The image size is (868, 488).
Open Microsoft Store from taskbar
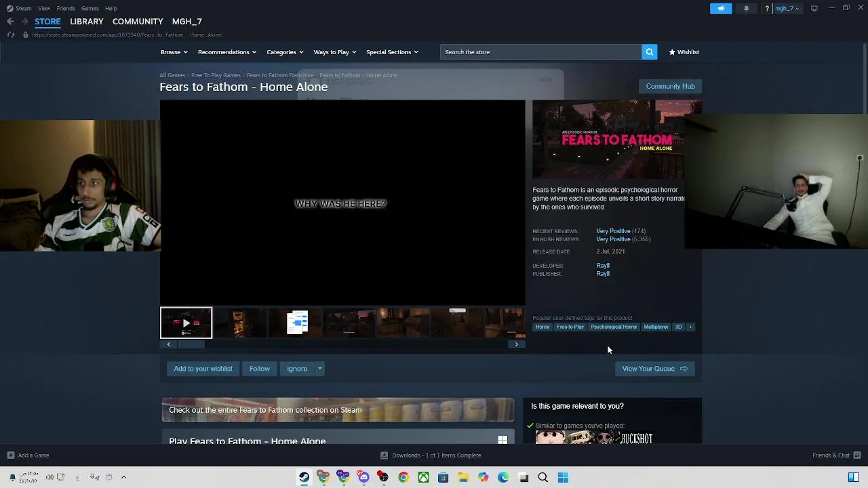coord(443,477)
